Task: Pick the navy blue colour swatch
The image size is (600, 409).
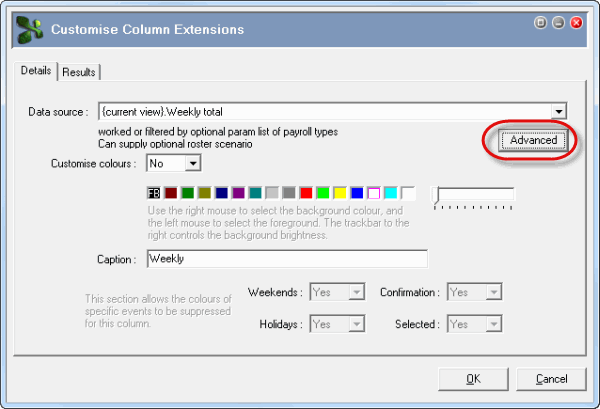Action: point(221,193)
